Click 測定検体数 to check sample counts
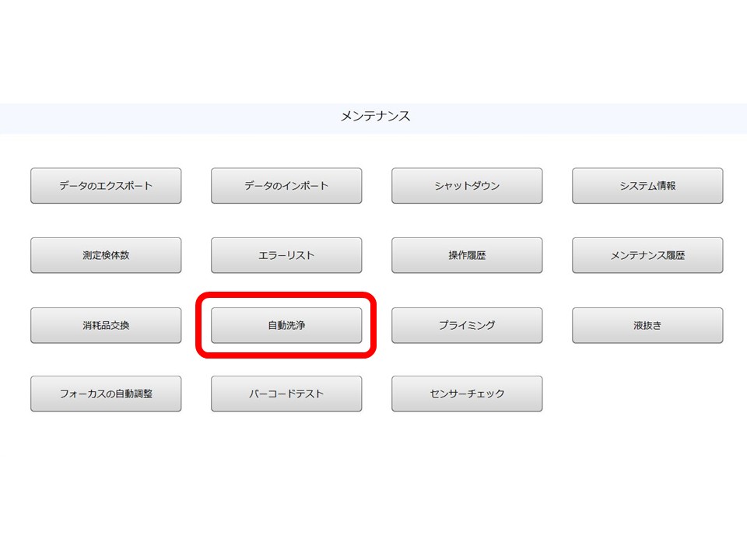The height and width of the screenshot is (560, 747). pyautogui.click(x=105, y=254)
